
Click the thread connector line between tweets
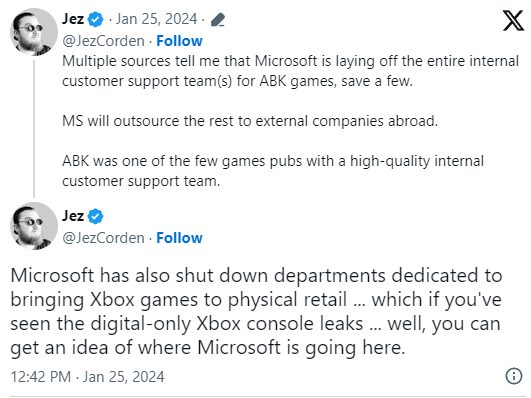(34, 129)
